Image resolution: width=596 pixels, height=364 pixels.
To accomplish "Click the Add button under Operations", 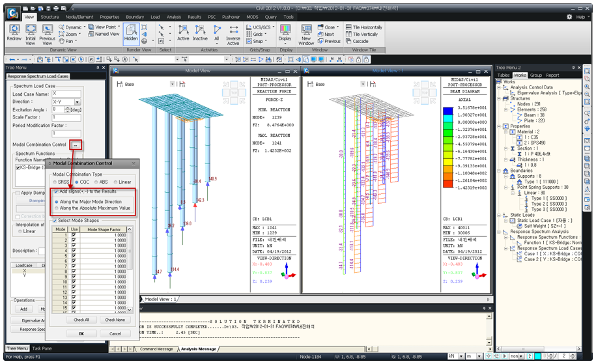I will pos(23,309).
